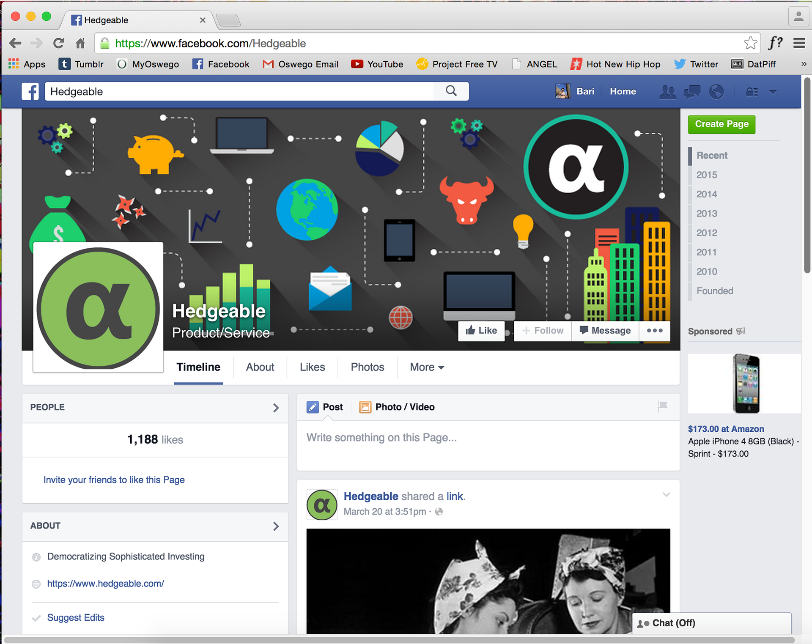
Task: Switch to the Likes tab
Action: pyautogui.click(x=312, y=367)
